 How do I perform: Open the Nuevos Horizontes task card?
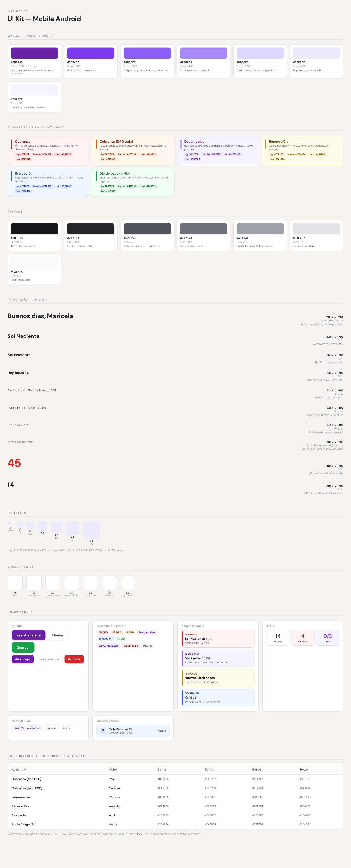(x=218, y=678)
